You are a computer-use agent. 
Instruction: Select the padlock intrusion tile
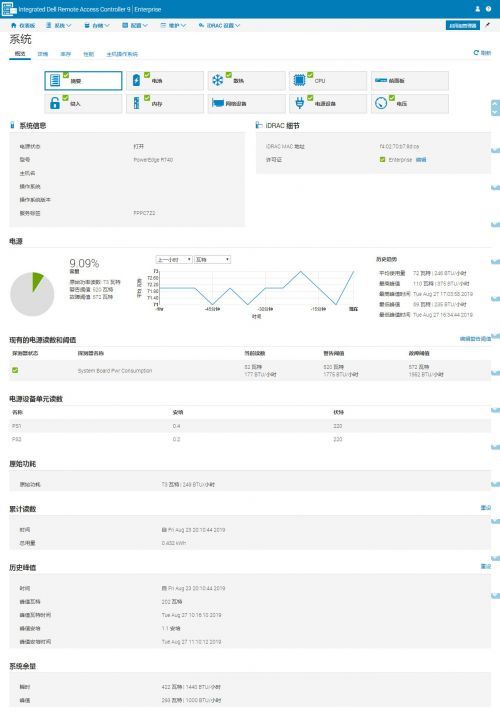tap(83, 103)
